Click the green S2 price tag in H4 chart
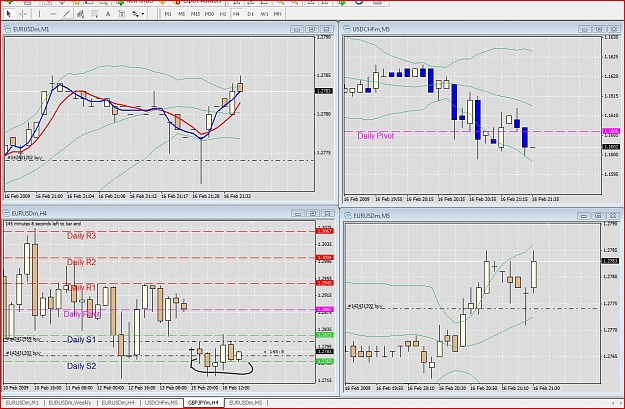Viewport: 625px width, 409px height. (324, 362)
